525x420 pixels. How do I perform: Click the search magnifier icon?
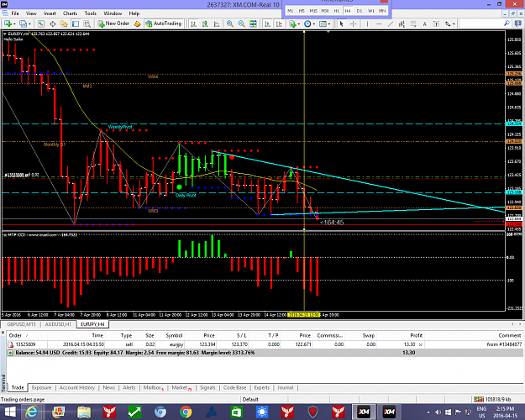(507, 24)
